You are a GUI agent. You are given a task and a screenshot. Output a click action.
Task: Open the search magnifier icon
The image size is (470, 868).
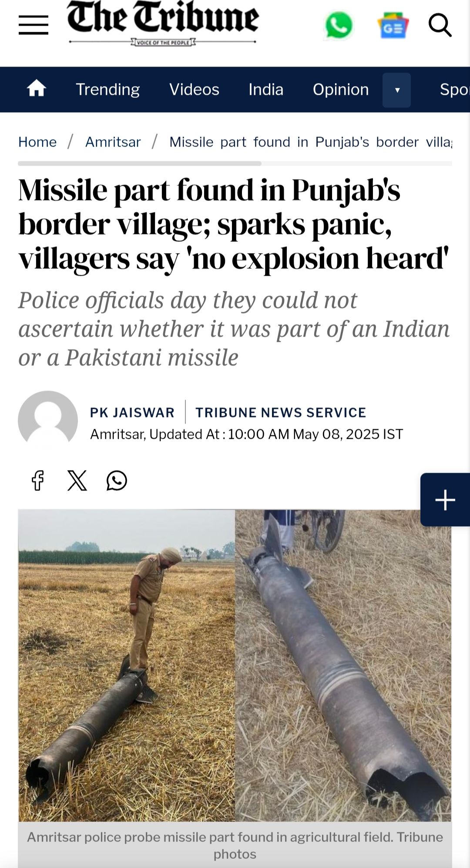(x=440, y=25)
